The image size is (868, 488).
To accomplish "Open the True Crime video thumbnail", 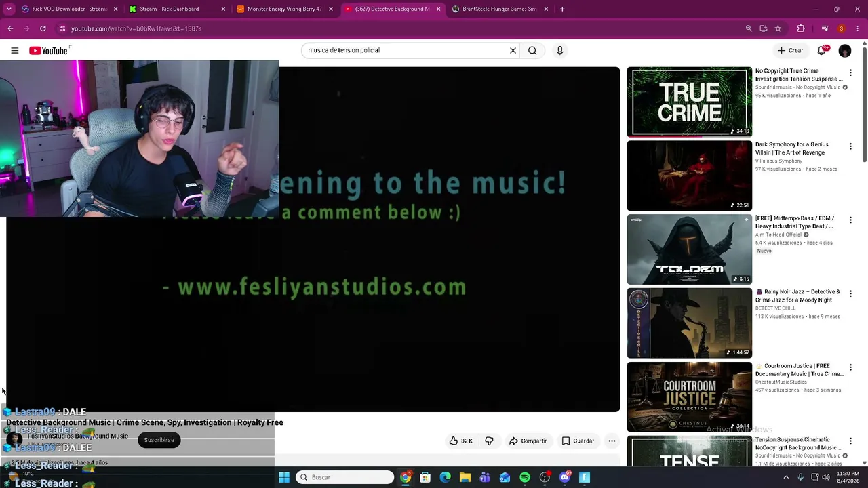I will tap(690, 102).
